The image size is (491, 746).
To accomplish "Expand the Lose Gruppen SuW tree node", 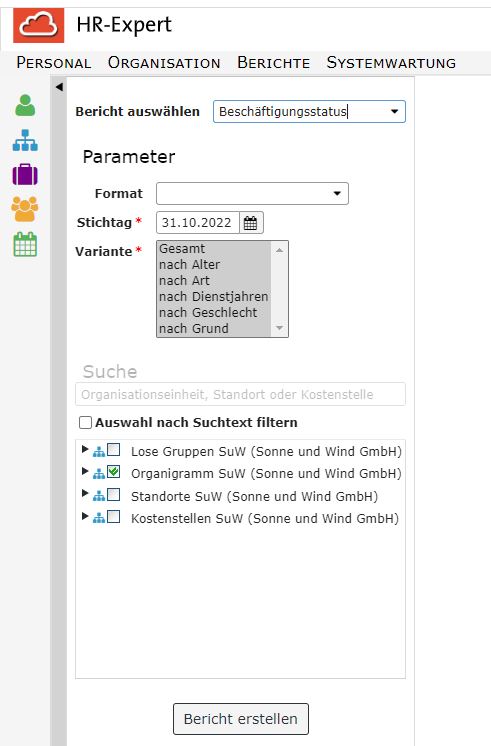I will point(85,449).
